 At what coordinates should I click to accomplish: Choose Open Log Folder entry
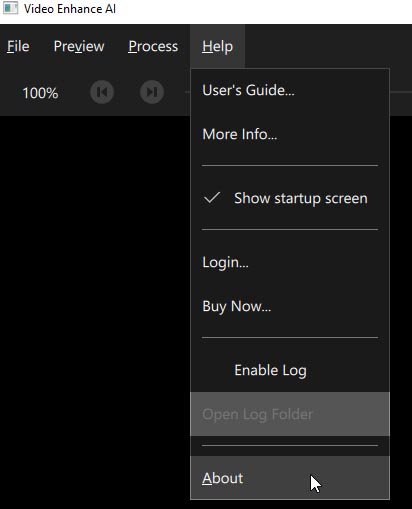pos(290,414)
